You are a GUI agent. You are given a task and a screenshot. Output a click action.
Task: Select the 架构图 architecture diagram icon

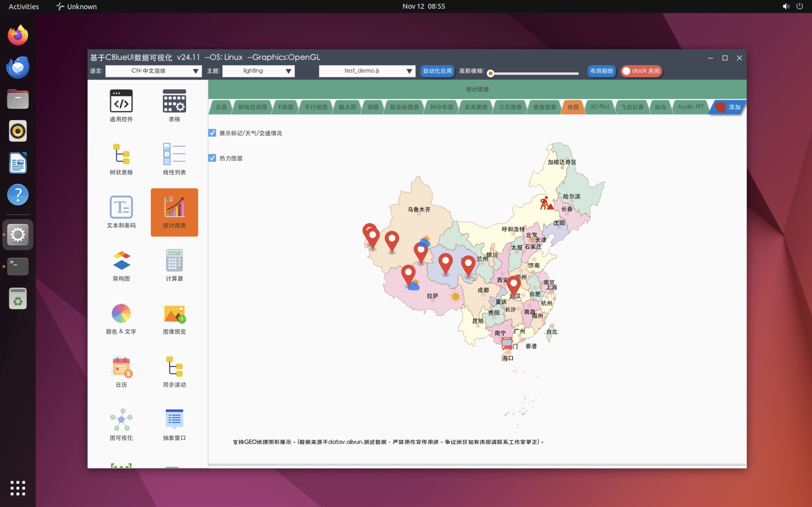[x=121, y=261]
